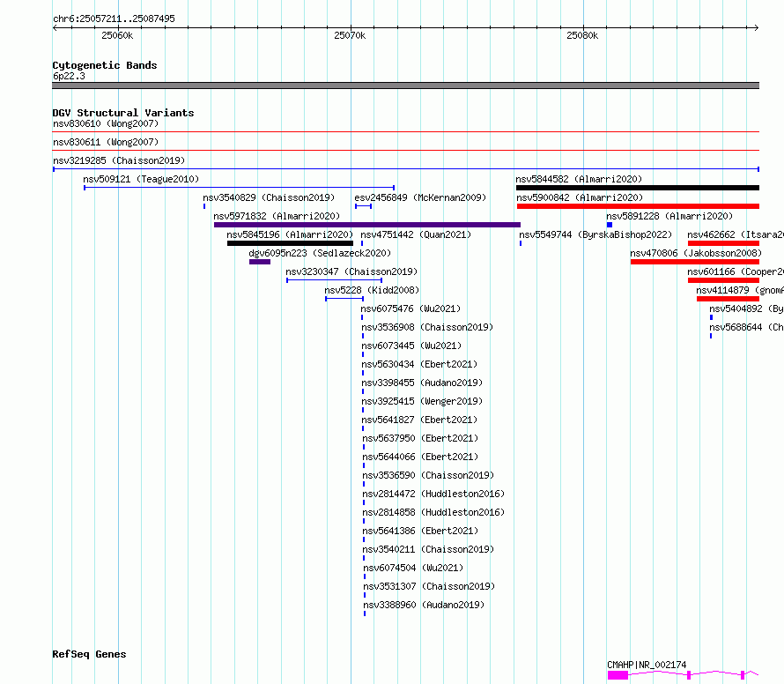This screenshot has height=684, width=784.
Task: Click nsv3388960 (Audano2019) label
Action: click(424, 605)
